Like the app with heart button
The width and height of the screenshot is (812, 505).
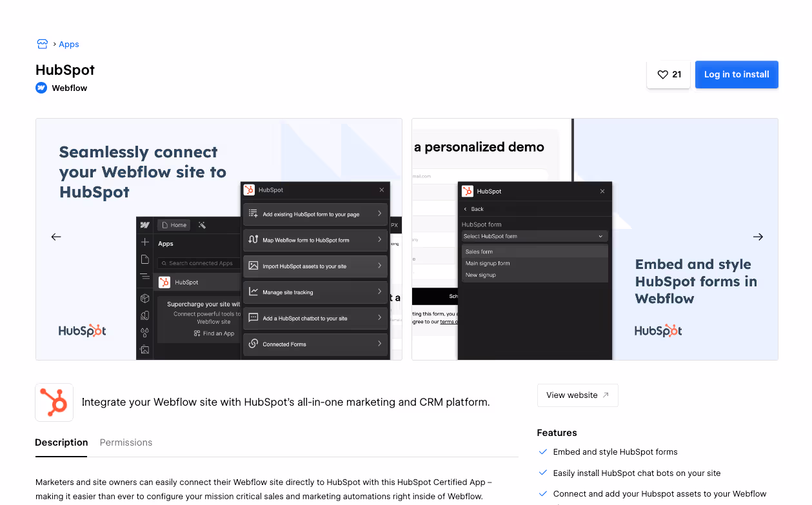click(669, 74)
